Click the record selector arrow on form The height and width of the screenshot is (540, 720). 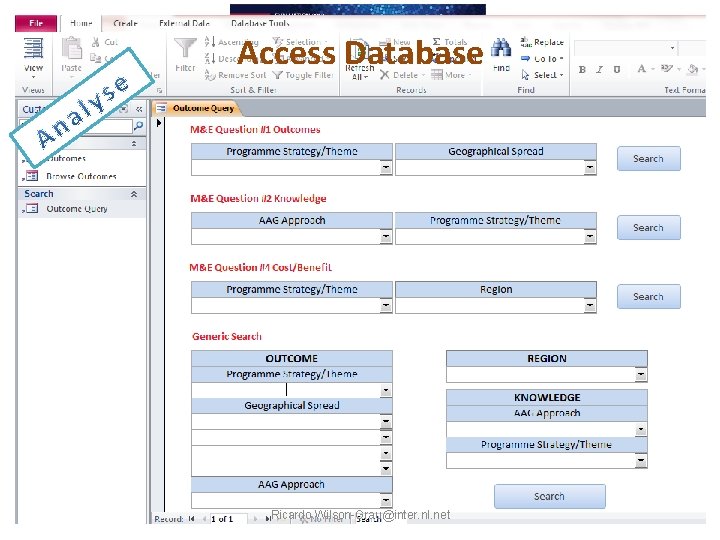[x=159, y=123]
